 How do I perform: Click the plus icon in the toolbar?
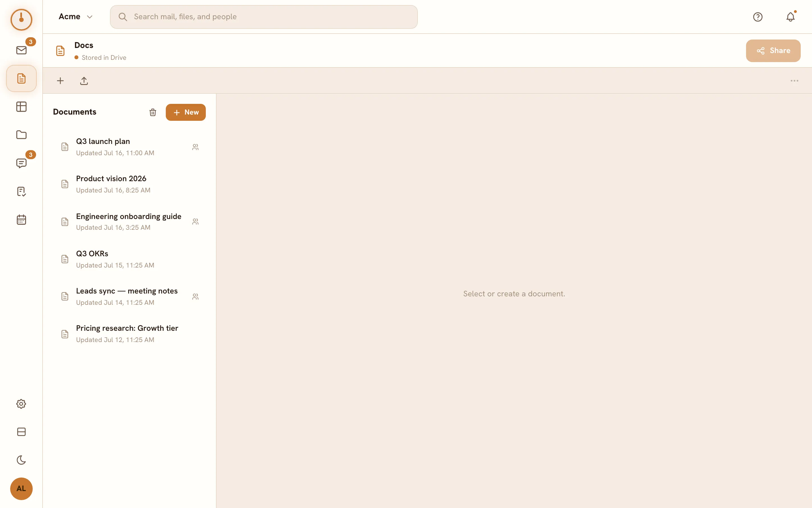tap(60, 81)
